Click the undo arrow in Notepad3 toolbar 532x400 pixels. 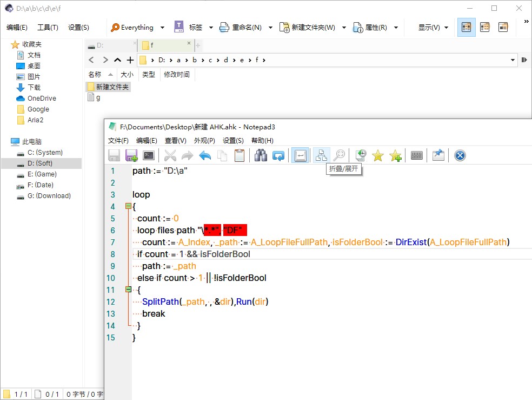205,156
